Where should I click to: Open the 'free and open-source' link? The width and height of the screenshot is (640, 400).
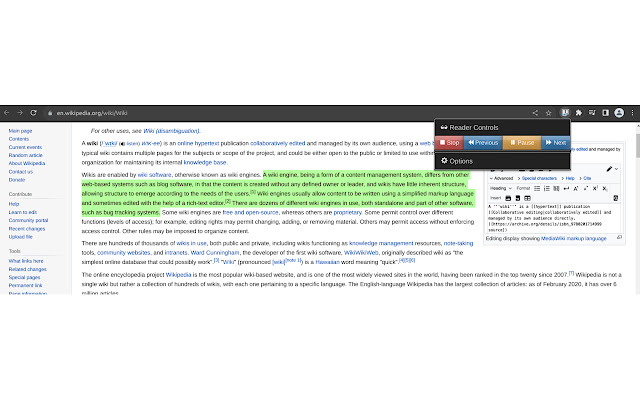[250, 212]
